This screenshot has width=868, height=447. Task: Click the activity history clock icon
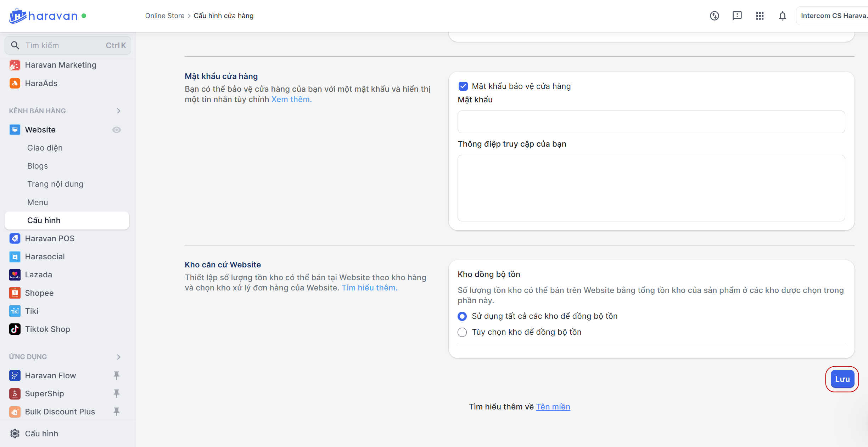[x=714, y=16]
